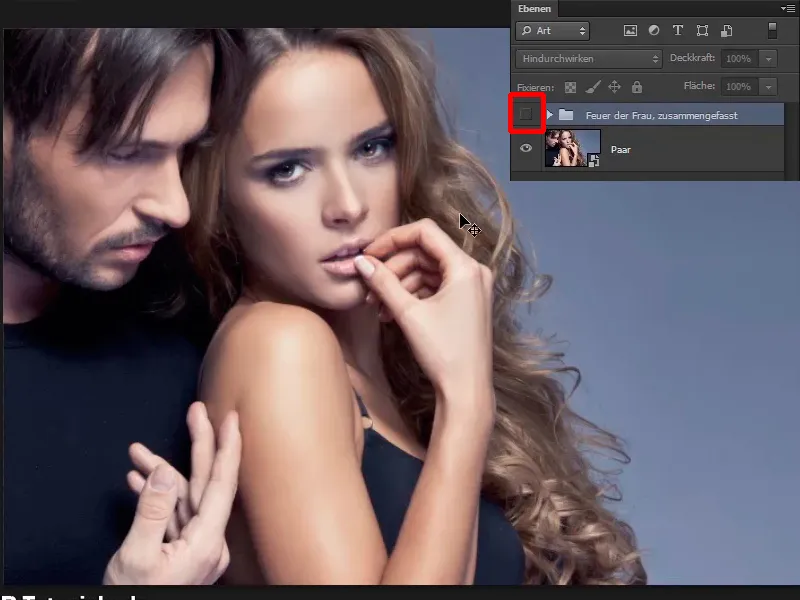Image resolution: width=800 pixels, height=600 pixels.
Task: Open the Hindurchwirken blend mode dropdown
Action: tap(589, 59)
